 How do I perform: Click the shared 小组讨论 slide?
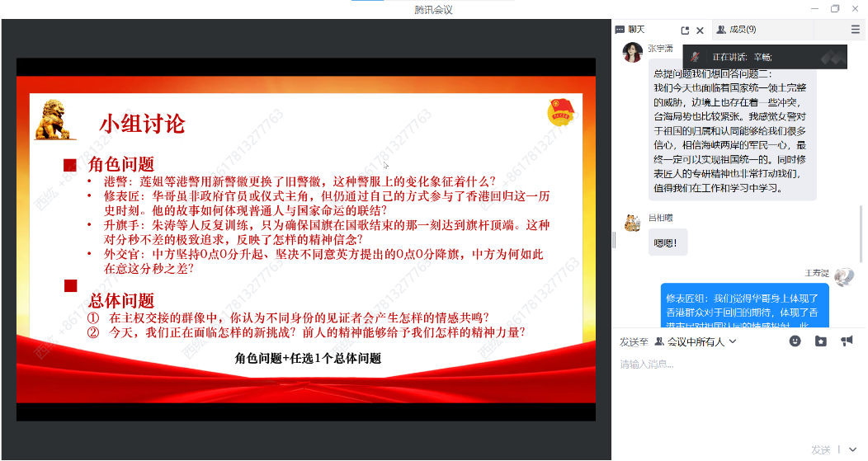tap(305, 239)
